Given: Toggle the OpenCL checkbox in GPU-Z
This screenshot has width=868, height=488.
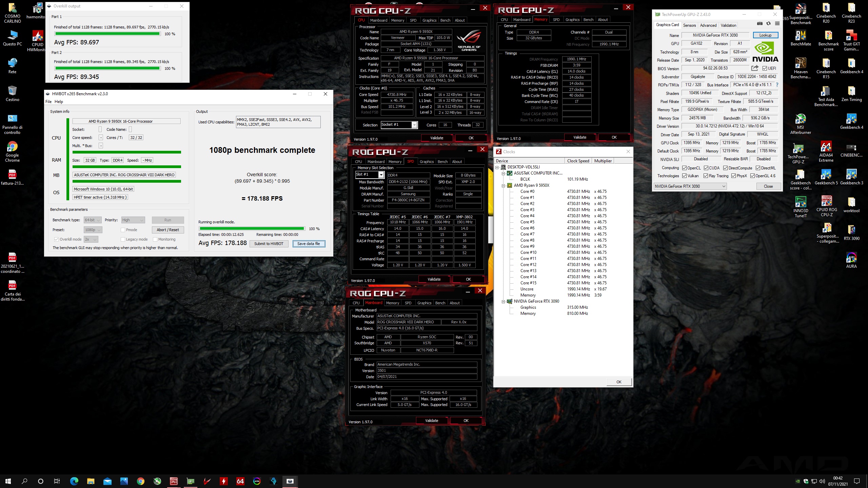Looking at the screenshot, I should click(x=684, y=168).
